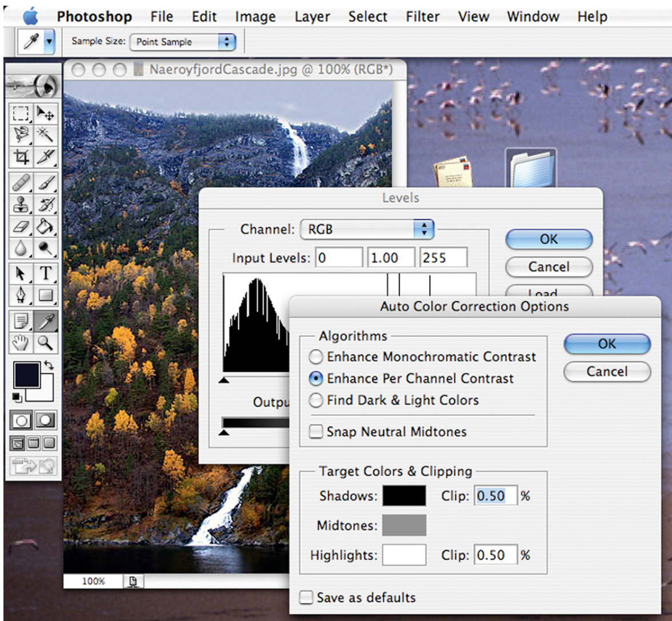Open the Image menu
Image resolution: width=672 pixels, height=621 pixels.
tap(255, 16)
